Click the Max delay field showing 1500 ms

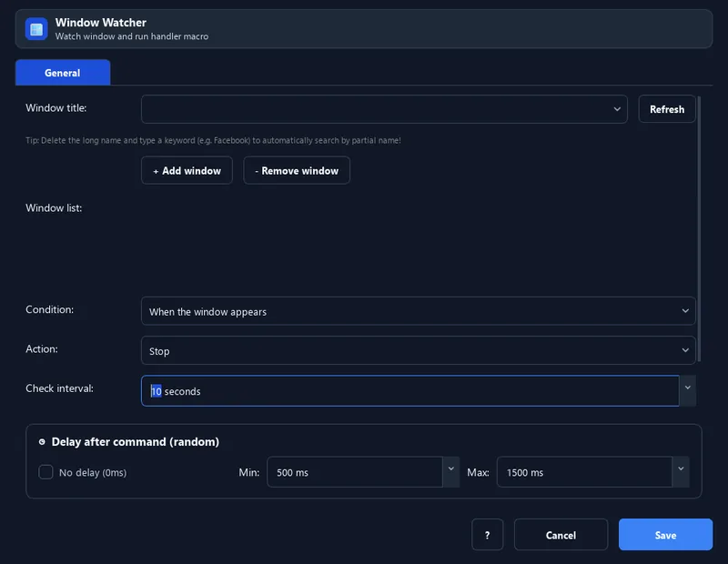point(584,472)
